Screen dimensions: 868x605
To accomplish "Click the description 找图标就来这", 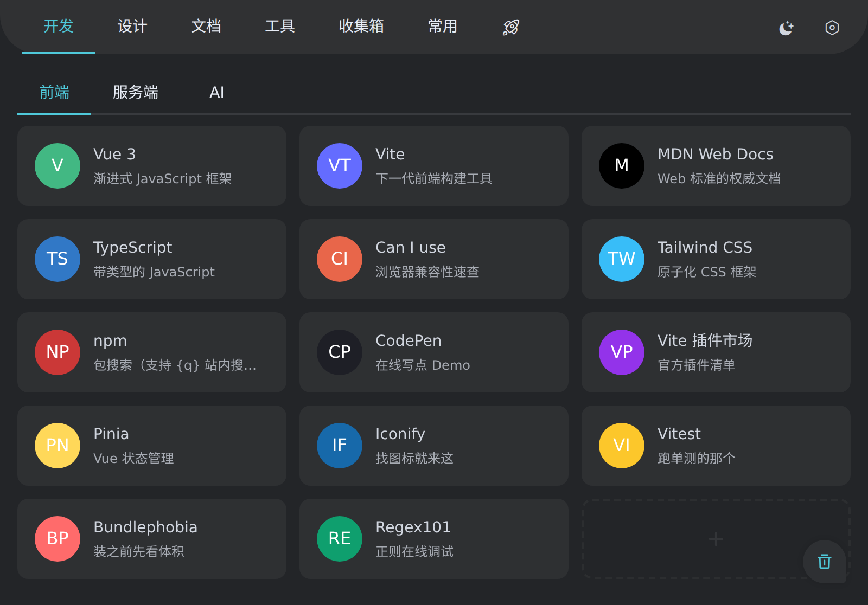I will pyautogui.click(x=414, y=459).
